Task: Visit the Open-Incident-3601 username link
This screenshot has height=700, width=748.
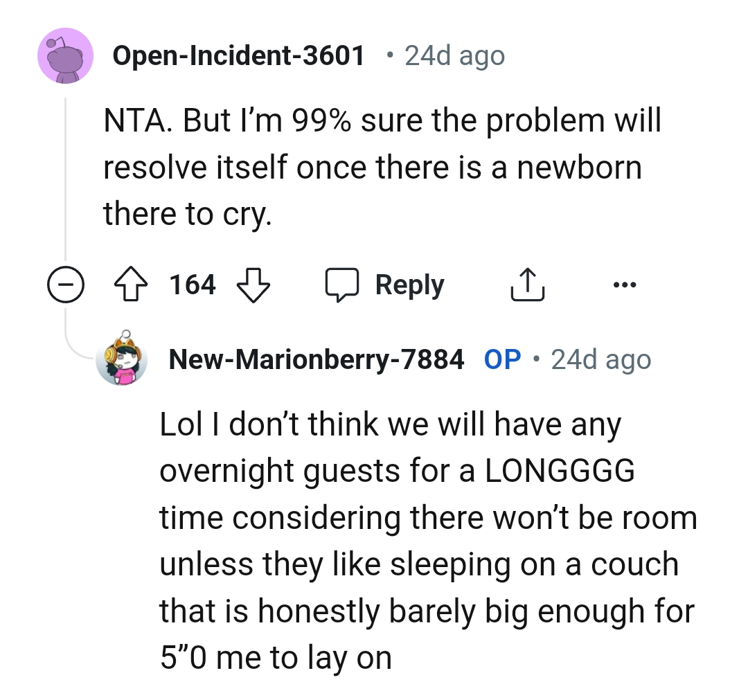Action: [238, 56]
